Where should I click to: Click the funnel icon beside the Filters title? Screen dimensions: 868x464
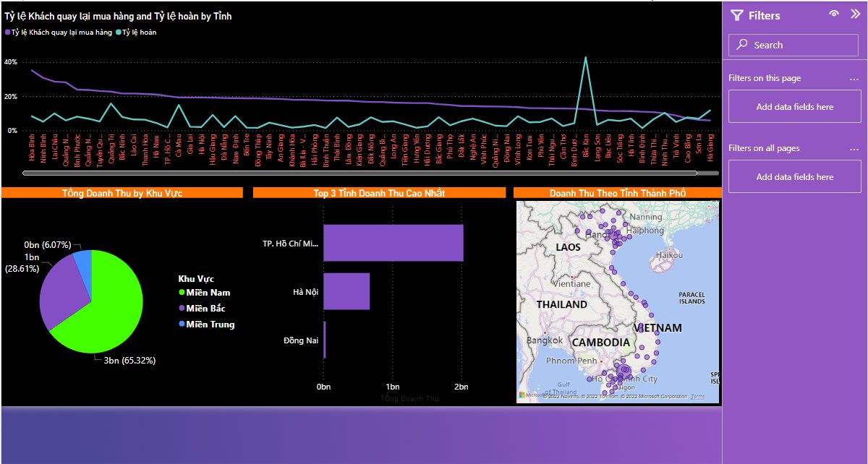click(736, 15)
